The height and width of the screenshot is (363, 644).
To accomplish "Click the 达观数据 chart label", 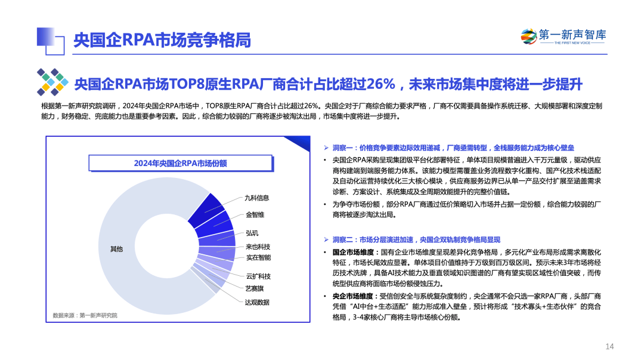I will [256, 302].
